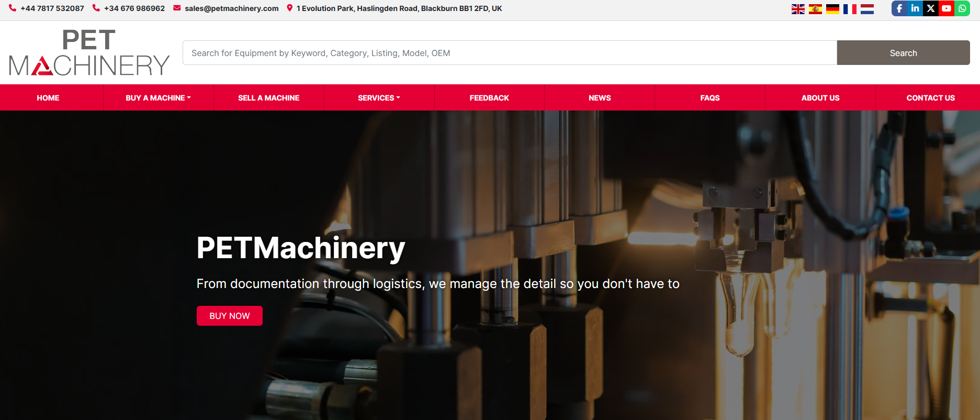980x420 pixels.
Task: Navigate to Contact Us page
Action: coord(930,98)
